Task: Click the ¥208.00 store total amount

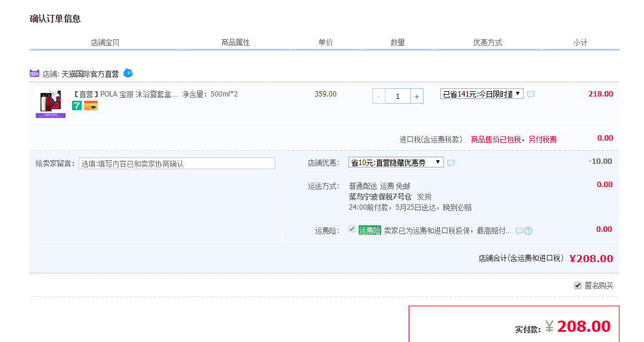Action: click(x=591, y=259)
